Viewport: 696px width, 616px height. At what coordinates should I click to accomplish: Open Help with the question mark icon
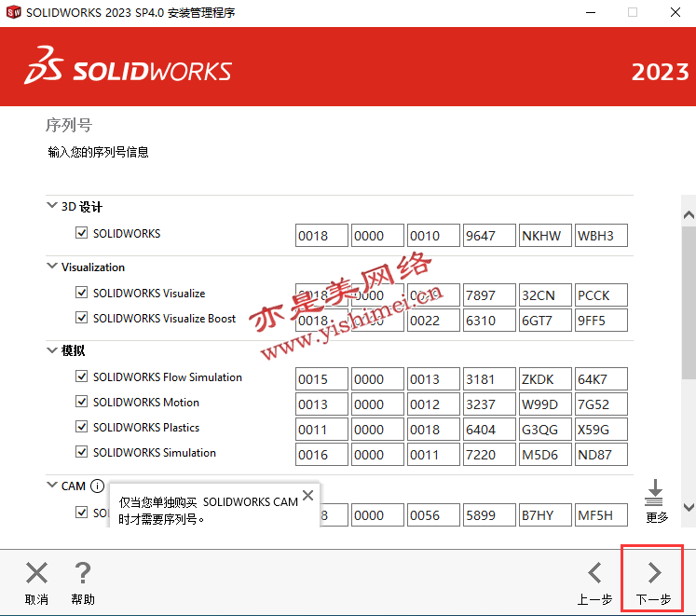tap(83, 572)
